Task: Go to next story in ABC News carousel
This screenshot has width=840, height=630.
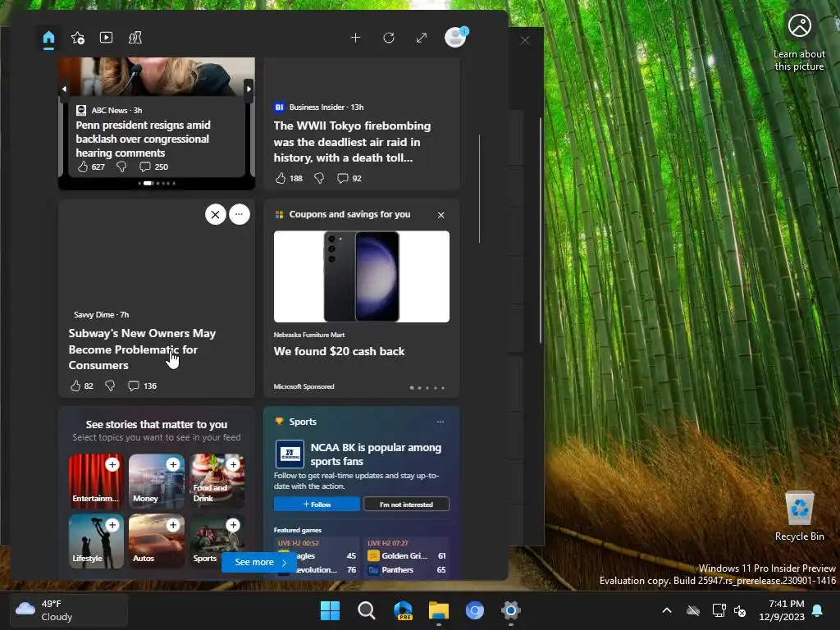Action: pyautogui.click(x=249, y=89)
